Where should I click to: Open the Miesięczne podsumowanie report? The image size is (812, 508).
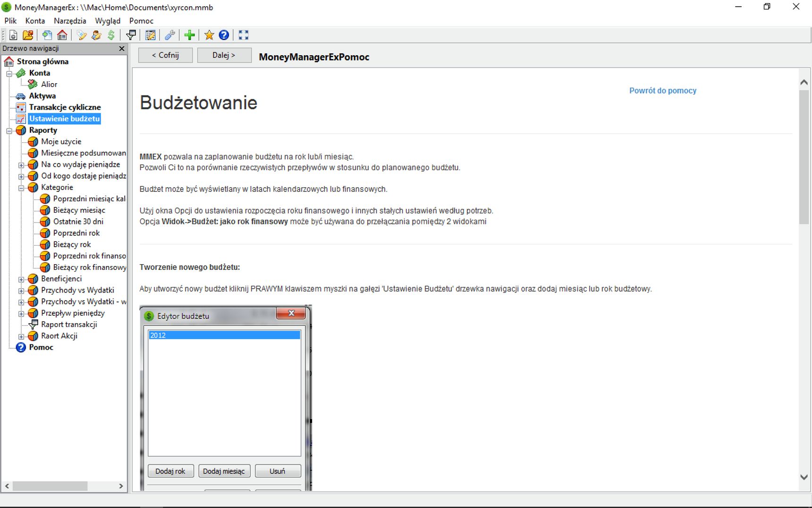84,153
